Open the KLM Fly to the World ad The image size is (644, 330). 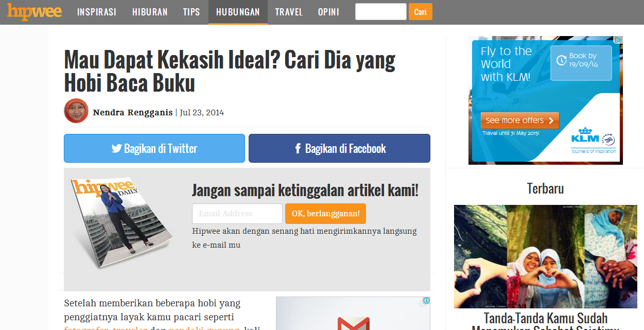[x=546, y=100]
